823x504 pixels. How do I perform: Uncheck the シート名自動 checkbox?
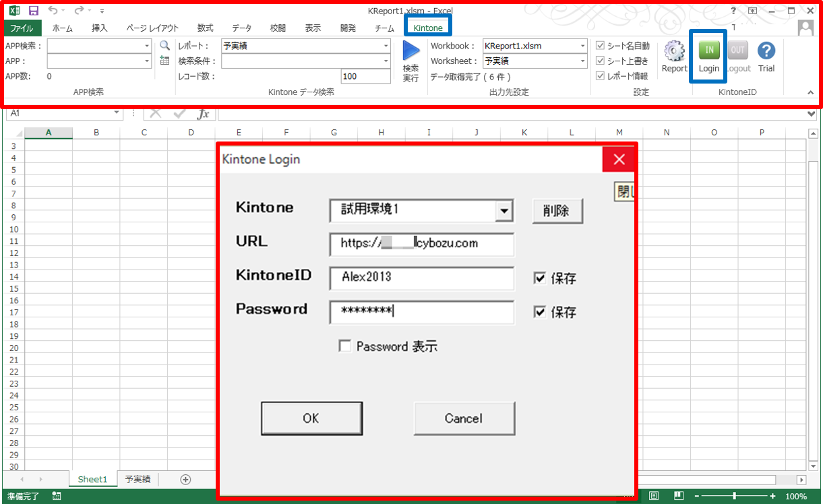pos(600,44)
